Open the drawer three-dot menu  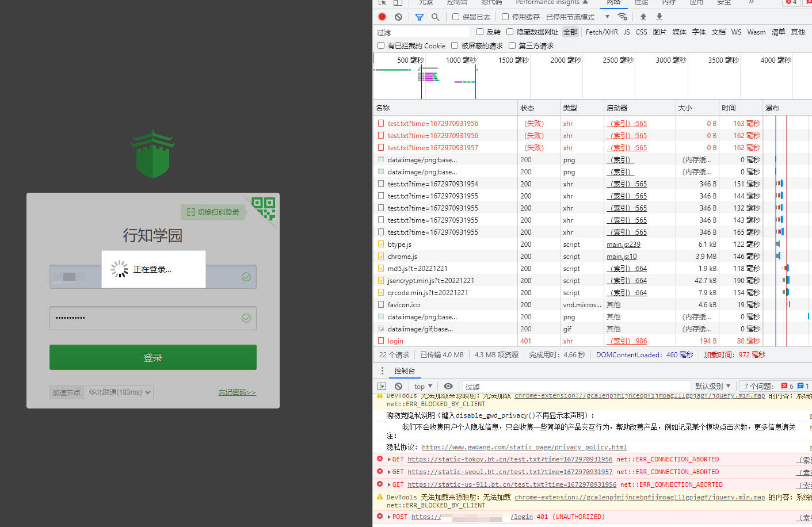pos(382,371)
